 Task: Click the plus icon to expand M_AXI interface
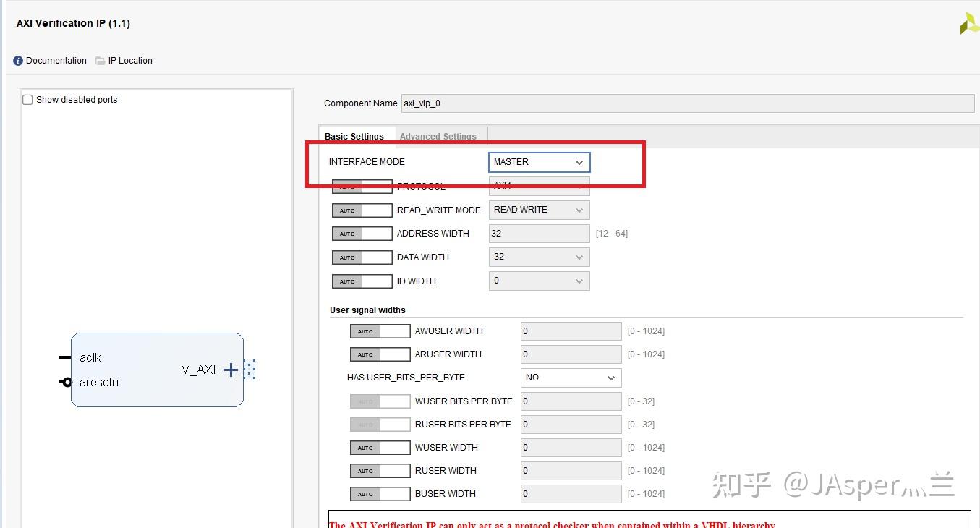point(230,370)
